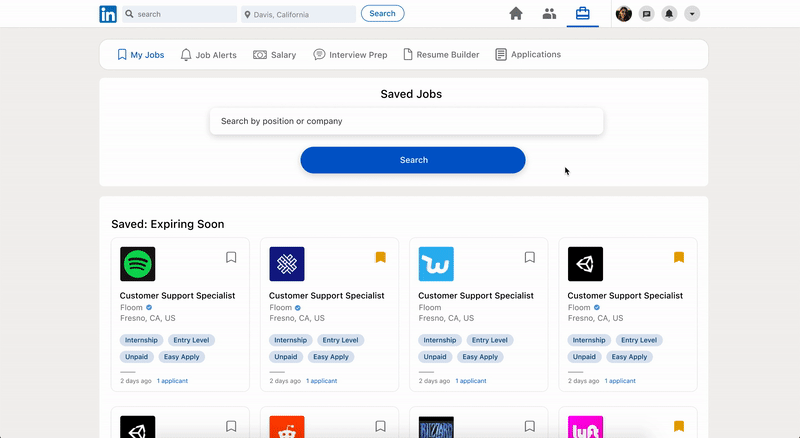Image resolution: width=800 pixels, height=438 pixels.
Task: Open the 1 applicant link on Spotify card
Action: tap(172, 381)
